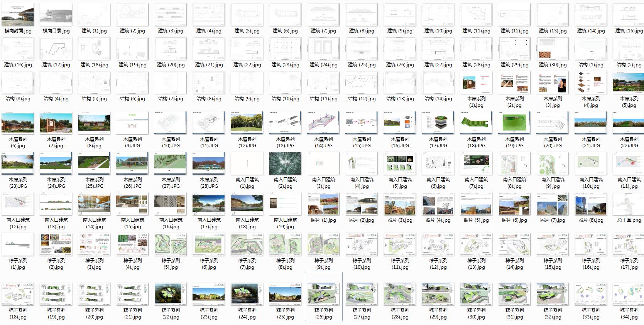644x325 pixels.
Task: Select thumbnail 木屋系列 (1).jpg
Action: click(x=476, y=83)
